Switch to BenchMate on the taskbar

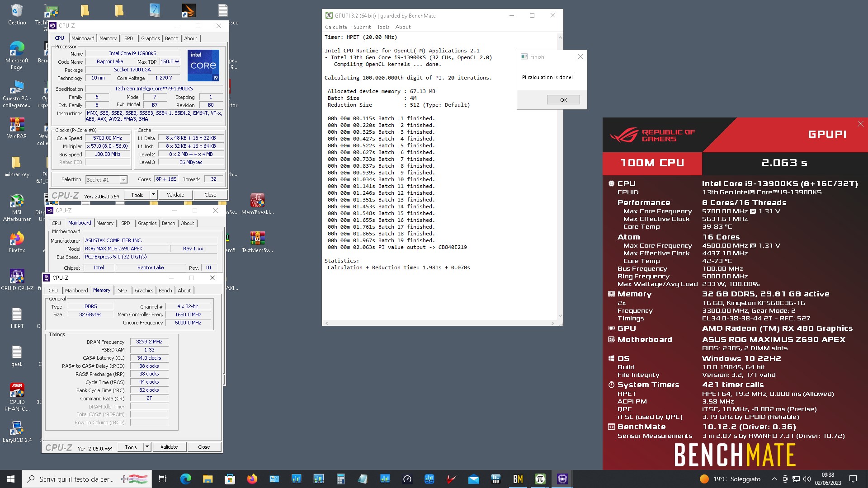pos(518,479)
